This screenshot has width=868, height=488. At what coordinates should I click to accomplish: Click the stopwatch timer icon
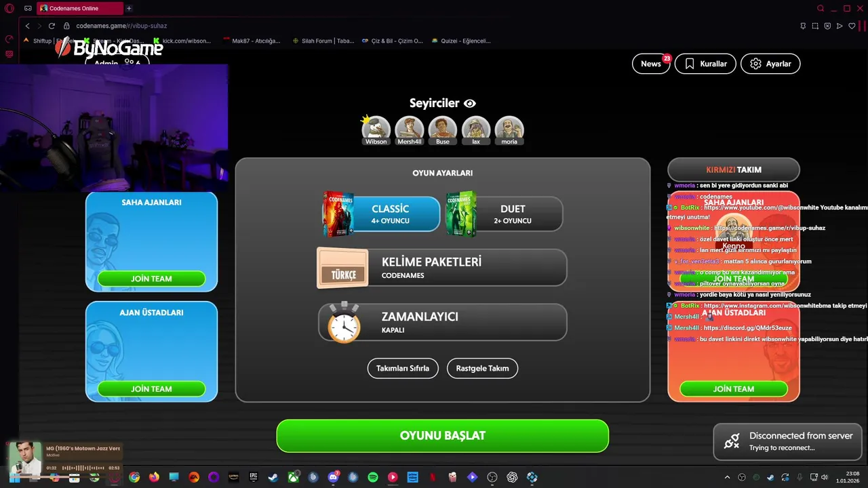tap(344, 323)
